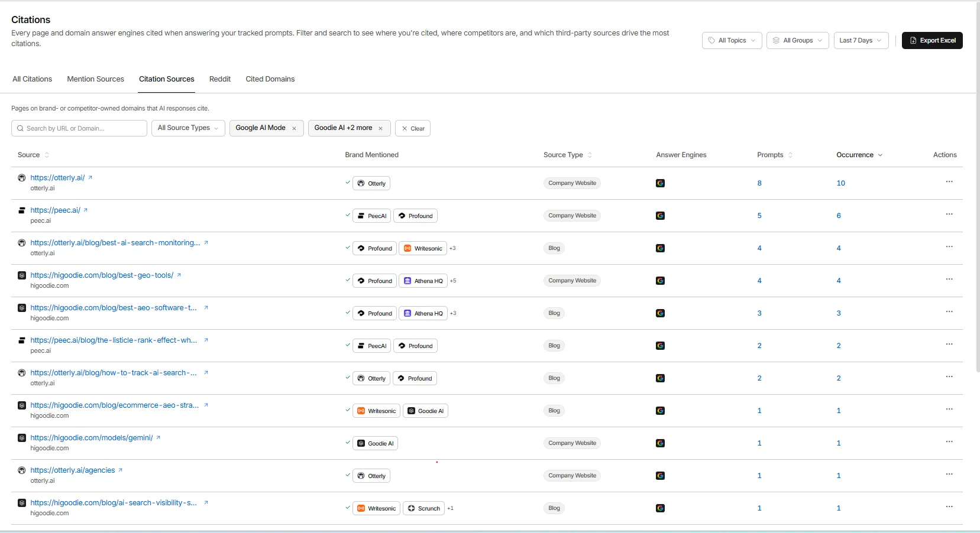Open actions menu for higoodie best-geo-tools row
The width and height of the screenshot is (980, 533).
point(949,279)
